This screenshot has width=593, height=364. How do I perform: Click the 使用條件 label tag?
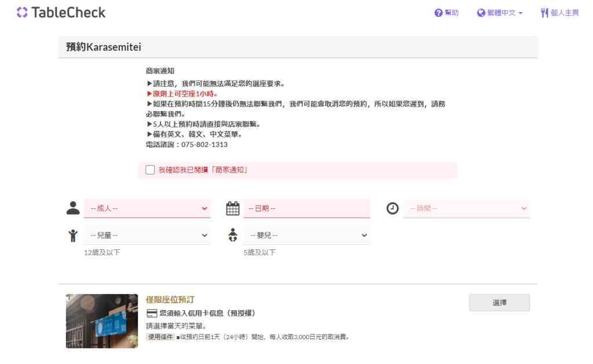160,337
